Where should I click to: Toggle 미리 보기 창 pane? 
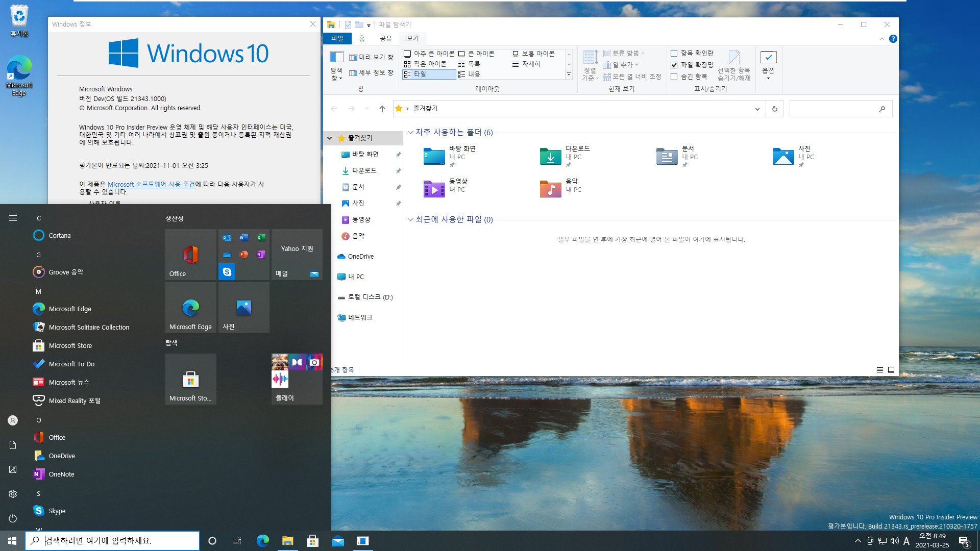(x=371, y=57)
